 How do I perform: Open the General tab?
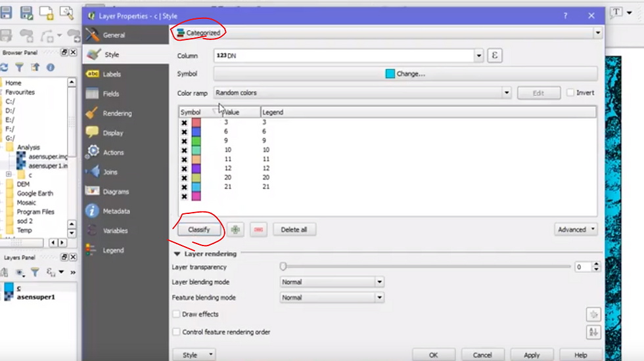(126, 35)
